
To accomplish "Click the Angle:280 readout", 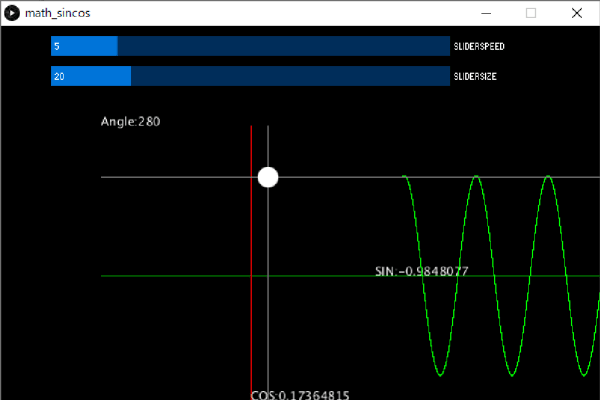I will 131,121.
